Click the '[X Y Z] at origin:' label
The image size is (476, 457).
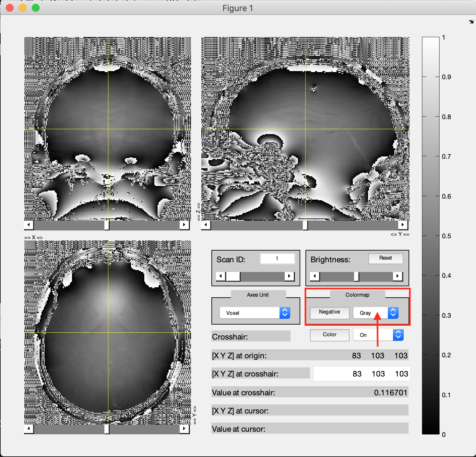pyautogui.click(x=239, y=356)
